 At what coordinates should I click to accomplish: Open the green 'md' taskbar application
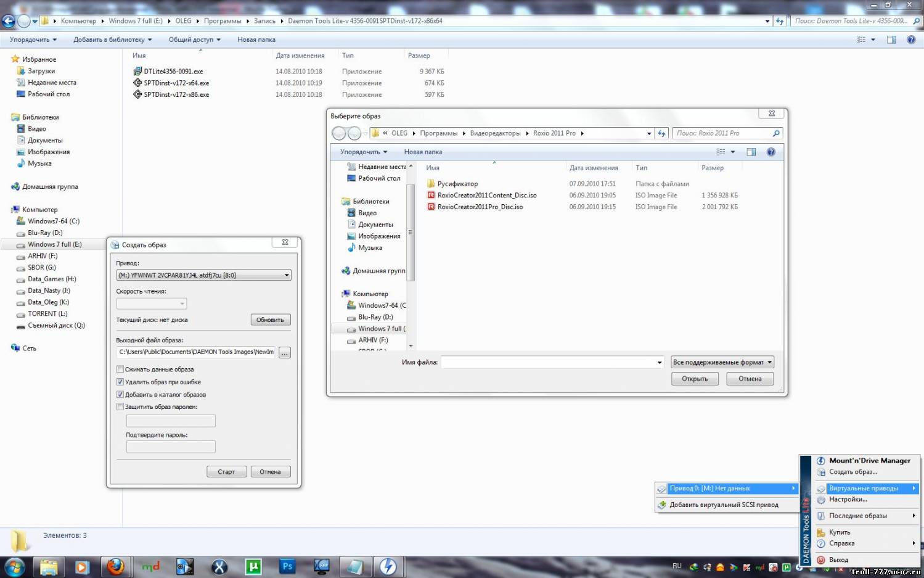point(150,566)
